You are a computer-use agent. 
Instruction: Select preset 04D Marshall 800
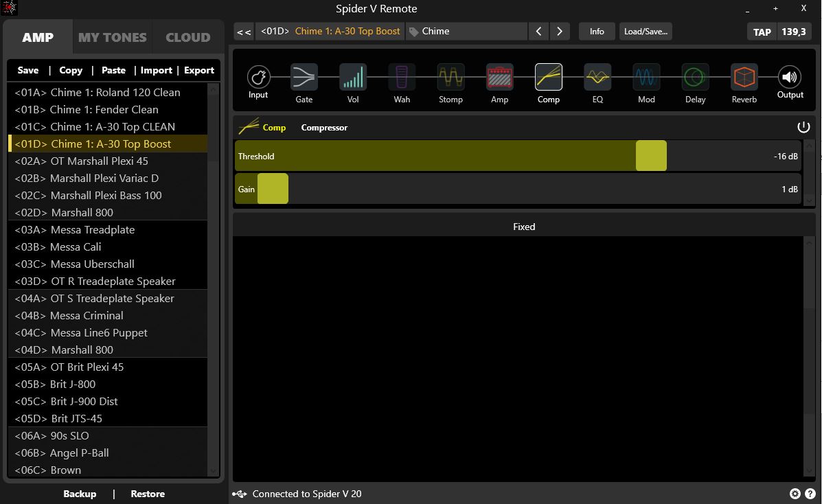click(107, 350)
